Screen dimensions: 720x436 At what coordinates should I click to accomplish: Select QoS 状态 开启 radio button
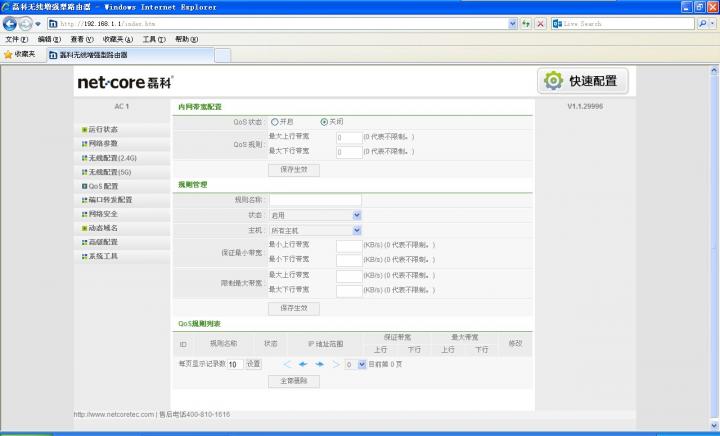[275, 122]
